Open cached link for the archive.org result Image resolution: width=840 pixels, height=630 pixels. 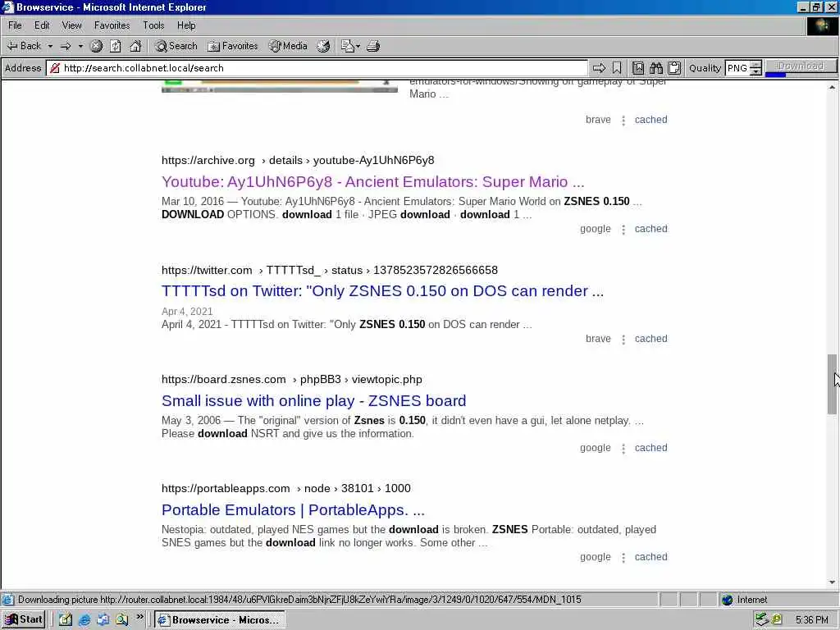coord(651,229)
